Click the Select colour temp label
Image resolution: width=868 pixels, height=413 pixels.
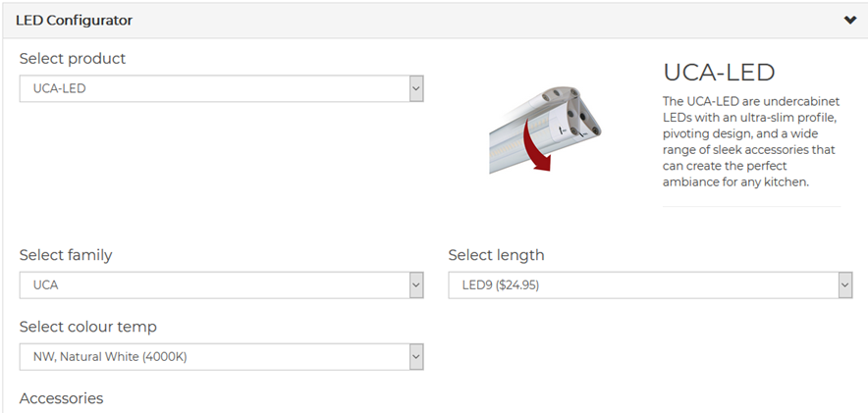(87, 327)
